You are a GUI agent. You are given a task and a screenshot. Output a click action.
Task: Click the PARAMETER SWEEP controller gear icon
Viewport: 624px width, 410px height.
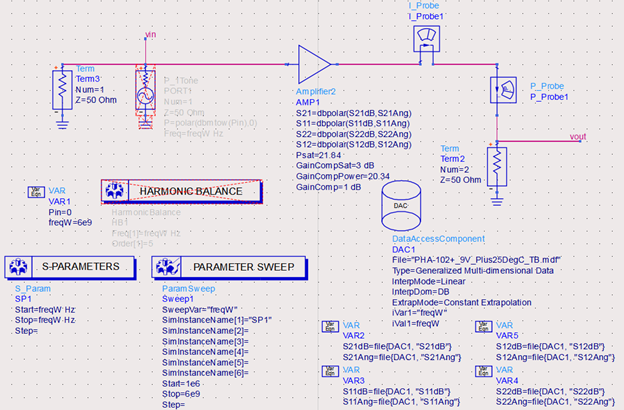pos(166,267)
